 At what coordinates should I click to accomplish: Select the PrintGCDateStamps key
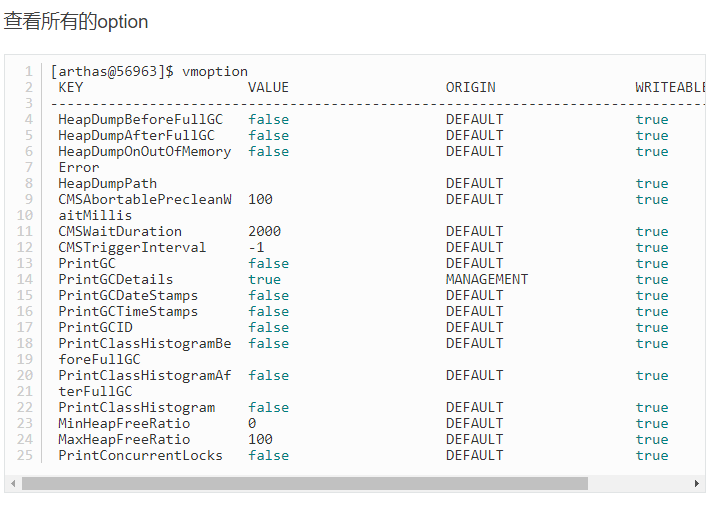128,295
